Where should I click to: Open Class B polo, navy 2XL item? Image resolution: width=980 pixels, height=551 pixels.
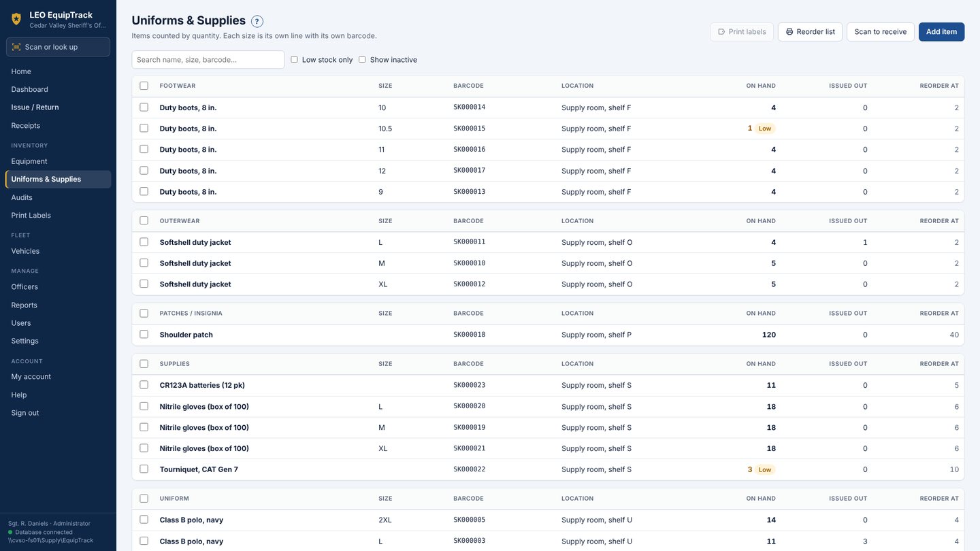(191, 520)
